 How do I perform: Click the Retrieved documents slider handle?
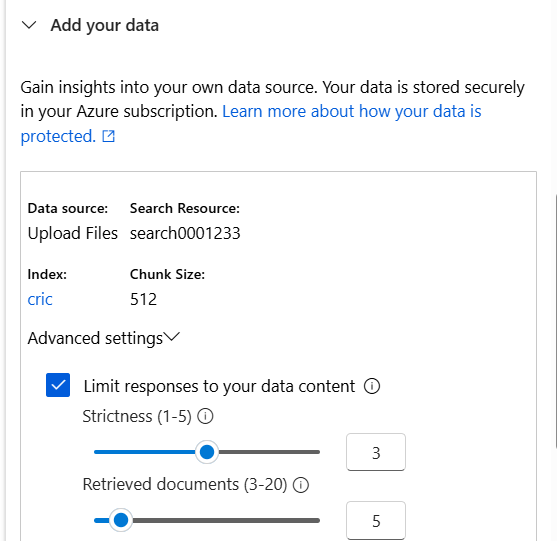coord(121,520)
